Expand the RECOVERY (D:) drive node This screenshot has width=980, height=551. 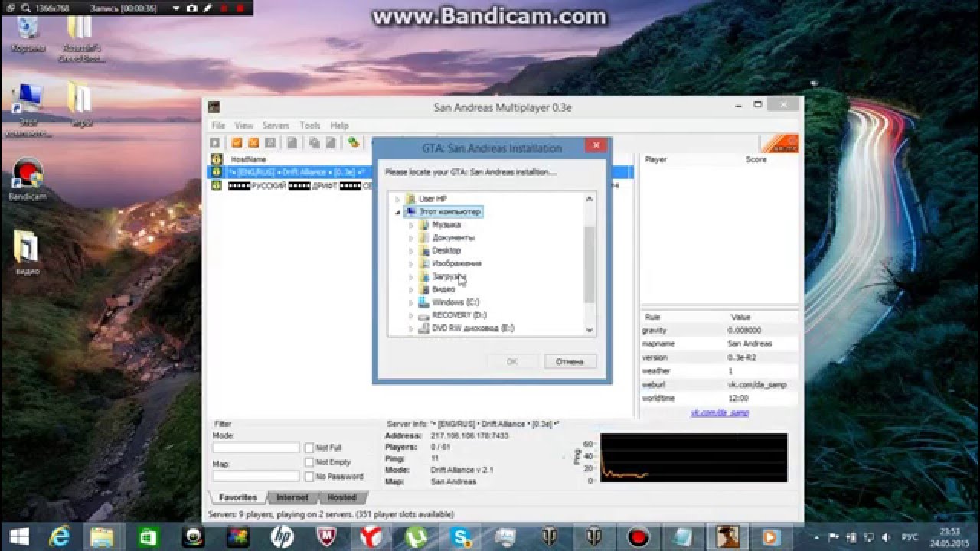click(x=411, y=315)
